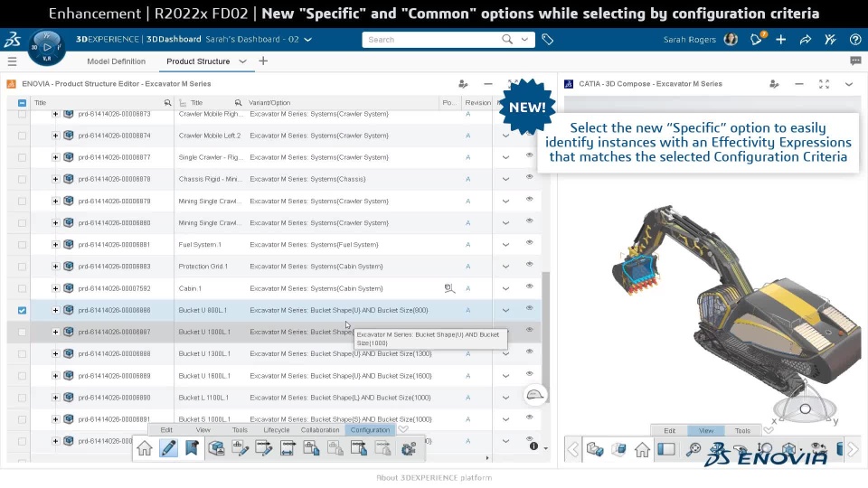
Task: Open the Configuration toolbar tab
Action: (371, 430)
